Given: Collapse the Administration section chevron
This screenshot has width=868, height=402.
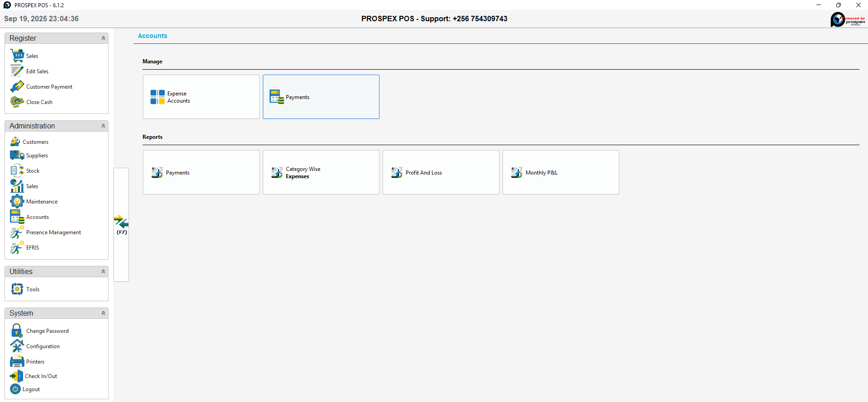Looking at the screenshot, I should click(103, 126).
